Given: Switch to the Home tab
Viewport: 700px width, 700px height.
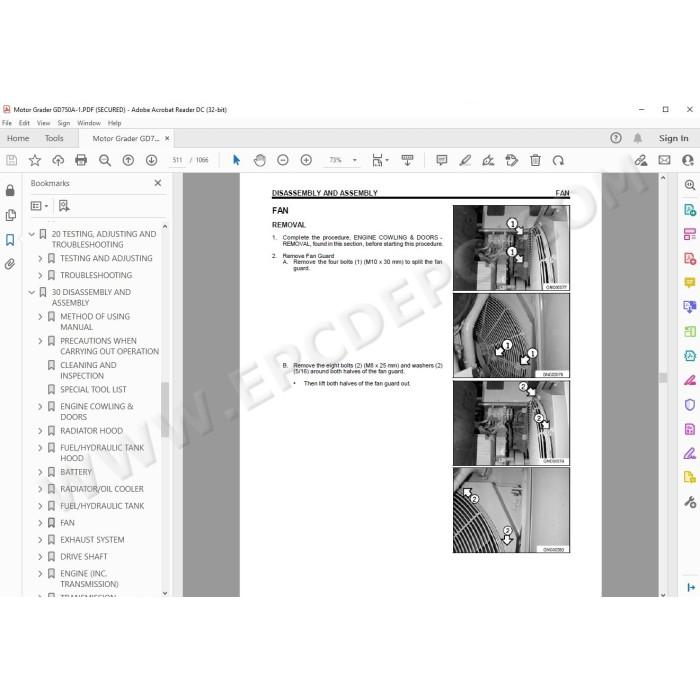Looking at the screenshot, I should pos(18,138).
